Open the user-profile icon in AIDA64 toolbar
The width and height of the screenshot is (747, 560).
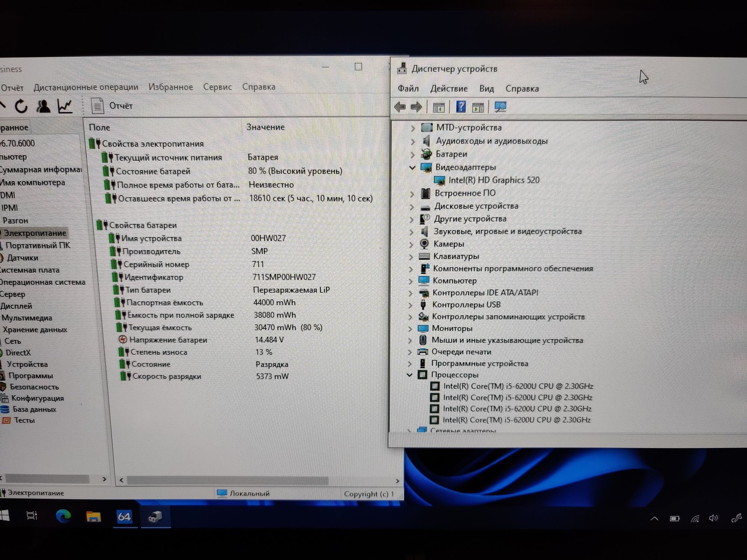click(43, 106)
